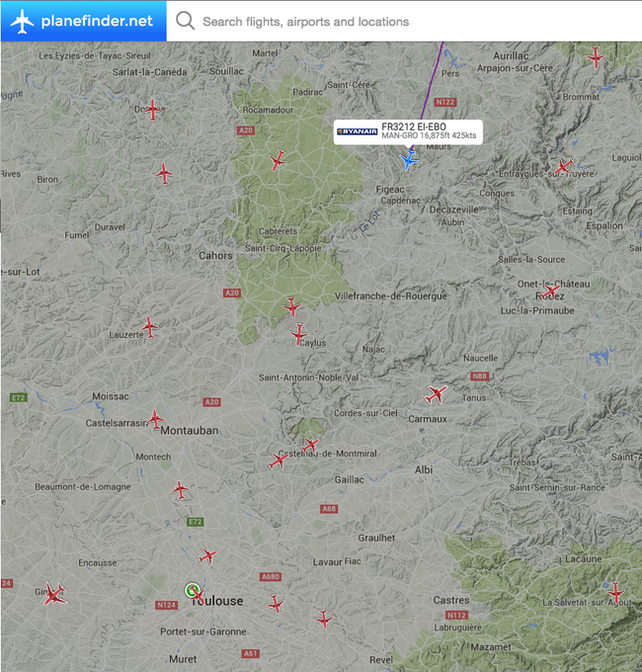The width and height of the screenshot is (642, 672).
Task: Click the A680 road shield
Action: click(x=271, y=576)
